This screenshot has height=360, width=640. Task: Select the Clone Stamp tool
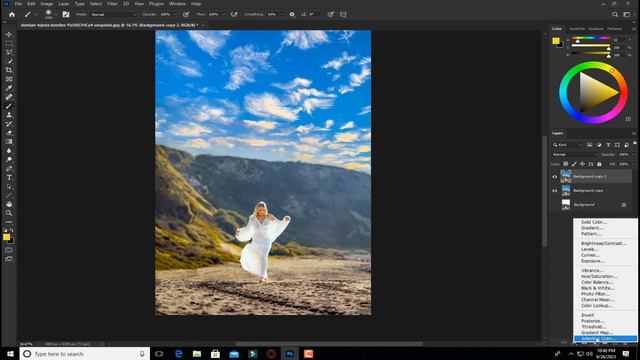9,115
